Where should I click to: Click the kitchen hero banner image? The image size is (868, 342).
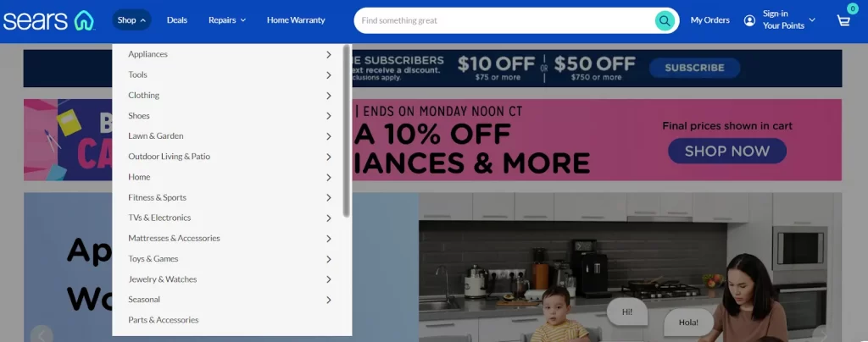point(630,268)
